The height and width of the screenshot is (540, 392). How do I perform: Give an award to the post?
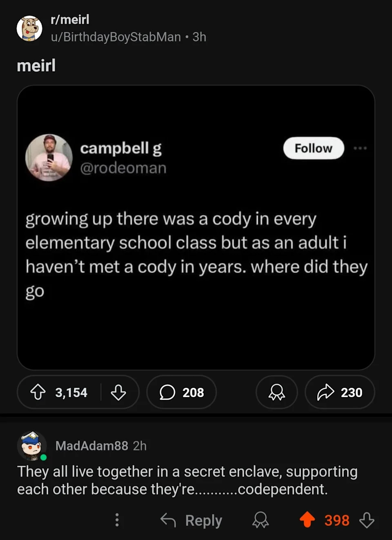click(276, 392)
